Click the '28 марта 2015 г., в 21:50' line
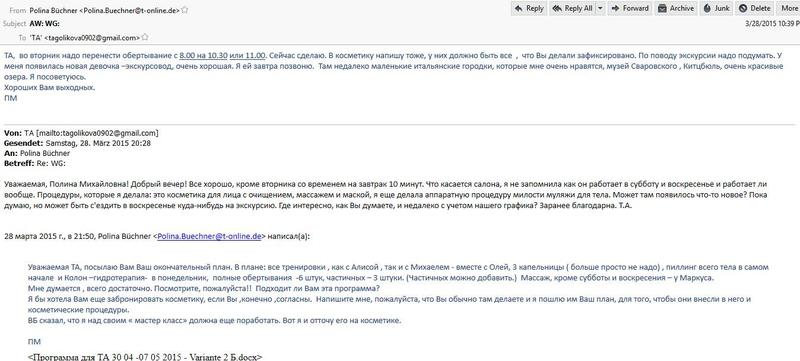Screen dimensions: 800x361 click(x=49, y=237)
